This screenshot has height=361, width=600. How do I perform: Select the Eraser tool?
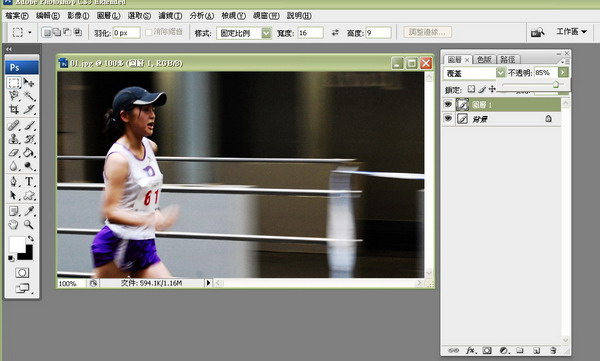pos(14,153)
